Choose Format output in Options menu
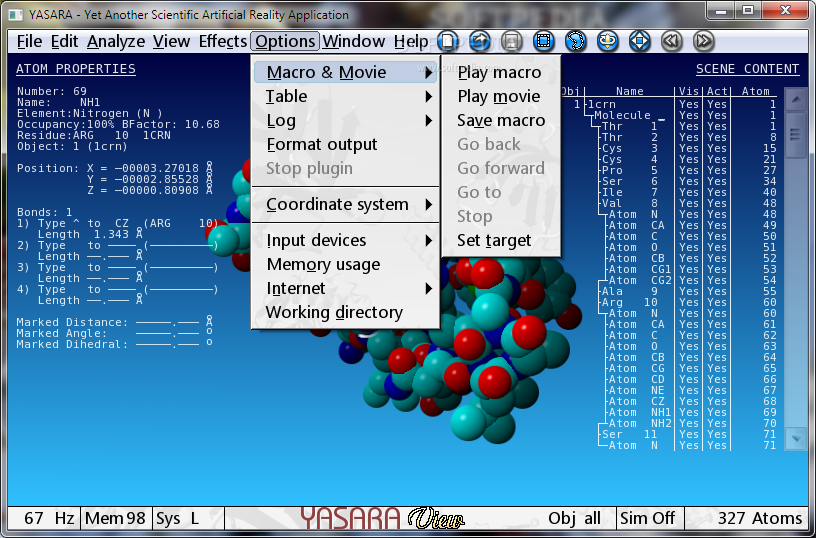The image size is (816, 538). coord(346,144)
